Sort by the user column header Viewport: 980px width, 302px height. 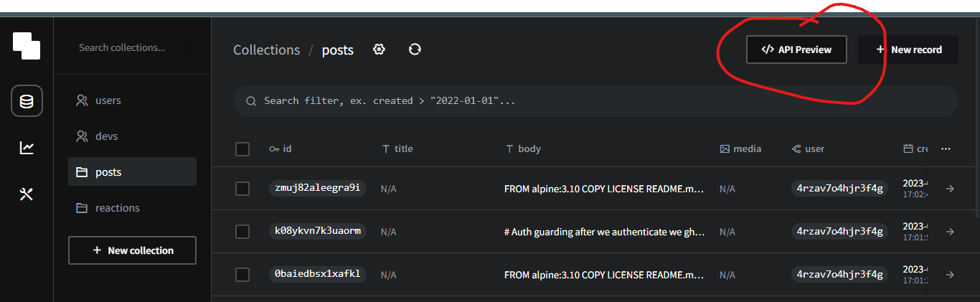808,149
